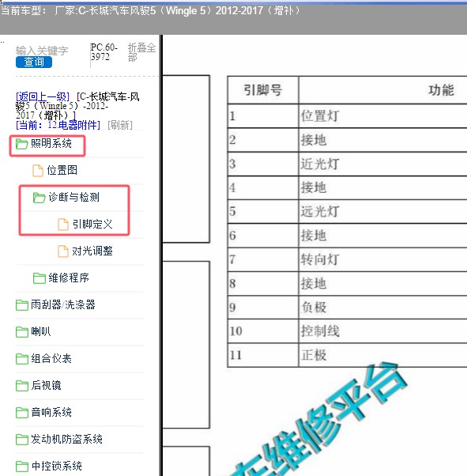Click the 转向灯 cell in row 7
The height and width of the screenshot is (476, 467).
(383, 259)
